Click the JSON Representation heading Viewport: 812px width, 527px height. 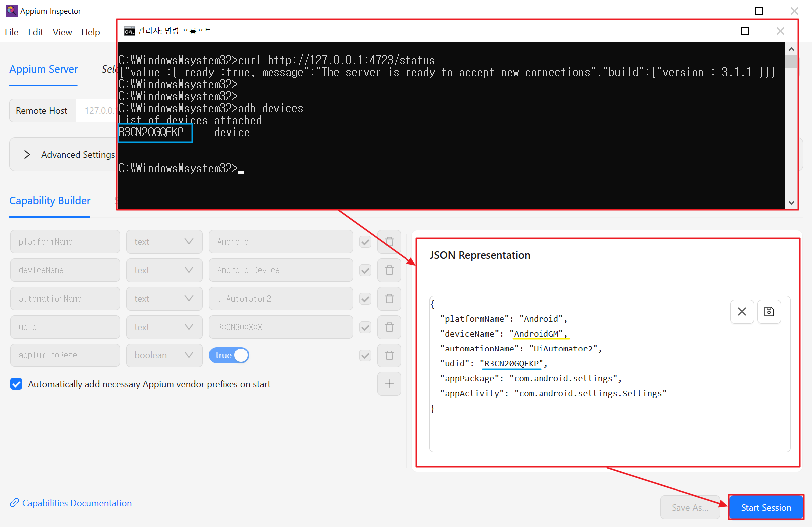(x=480, y=255)
